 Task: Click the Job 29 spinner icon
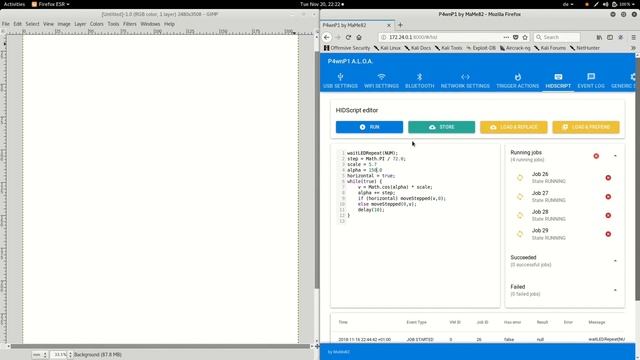[x=520, y=234]
